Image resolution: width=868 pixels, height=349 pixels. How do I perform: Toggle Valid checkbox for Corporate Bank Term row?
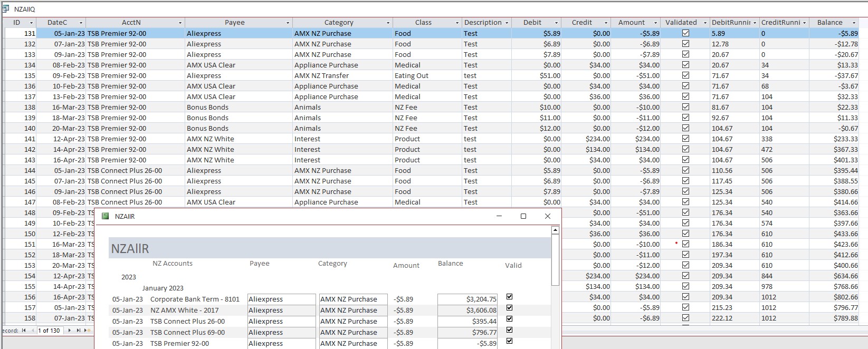[509, 297]
